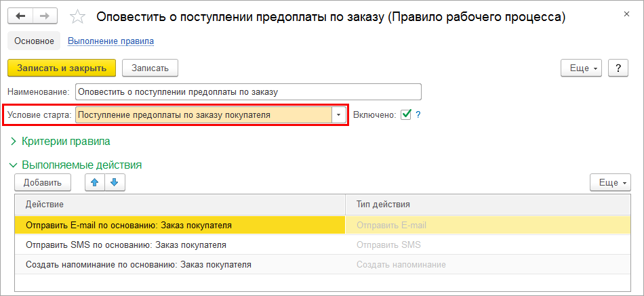644x296 pixels.
Task: Open help with the question mark button
Action: click(618, 68)
